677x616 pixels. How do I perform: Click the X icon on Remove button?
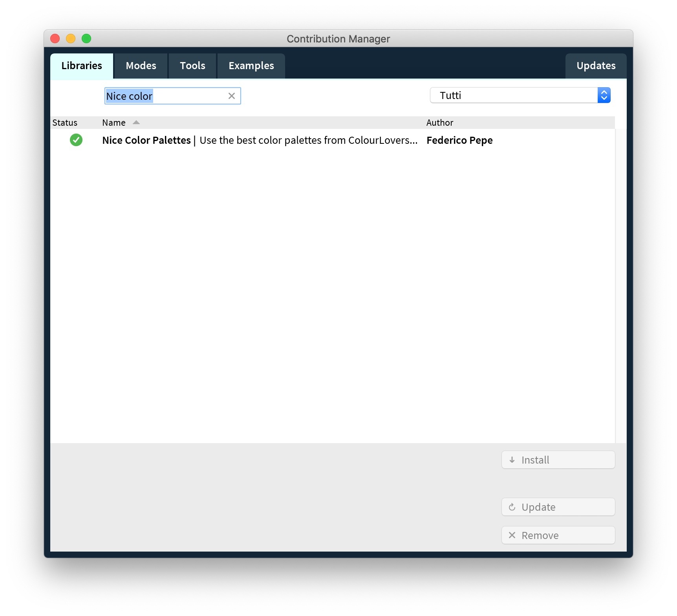coord(512,535)
